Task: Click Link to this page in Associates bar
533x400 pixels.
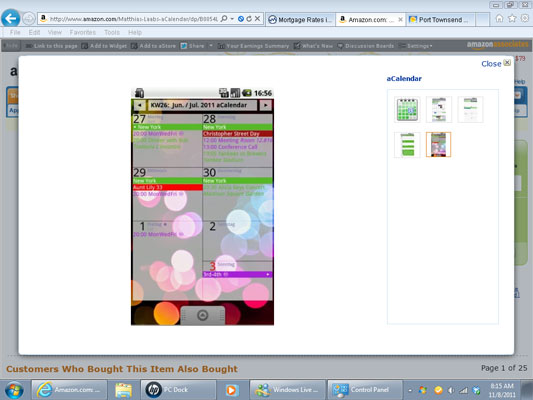Action: tap(52, 46)
